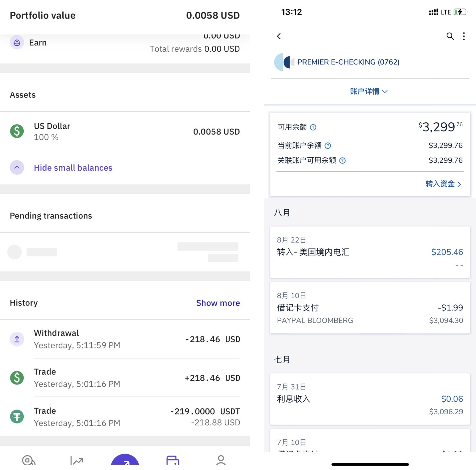This screenshot has width=476, height=470.
Task: Open the PAYPAL BLOOMBERG debit transaction
Action: click(x=370, y=308)
